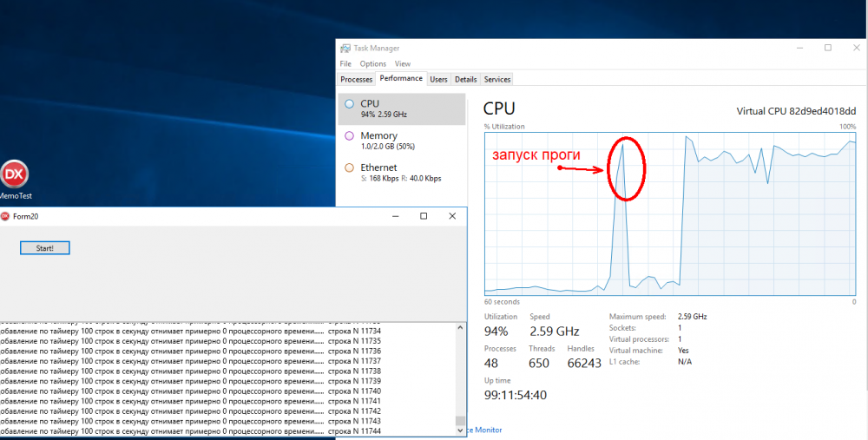Click the "60 seconds" graph label

(502, 302)
